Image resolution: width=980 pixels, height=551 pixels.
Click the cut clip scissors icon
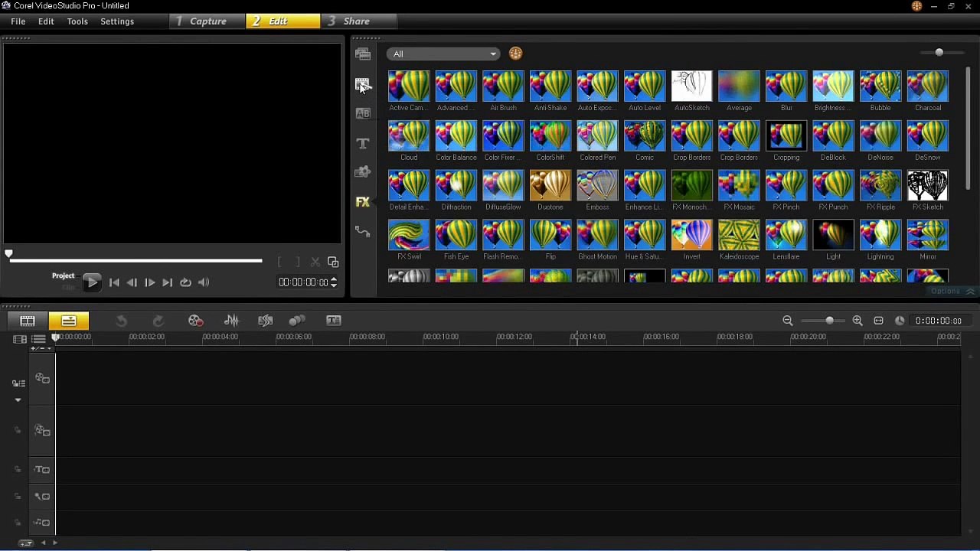[x=315, y=262]
